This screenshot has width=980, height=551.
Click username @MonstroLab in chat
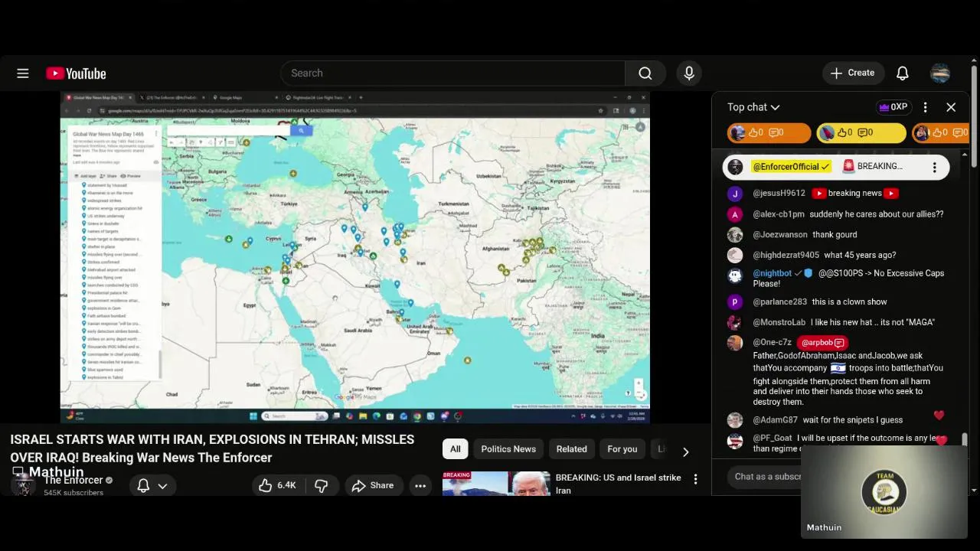pos(779,323)
